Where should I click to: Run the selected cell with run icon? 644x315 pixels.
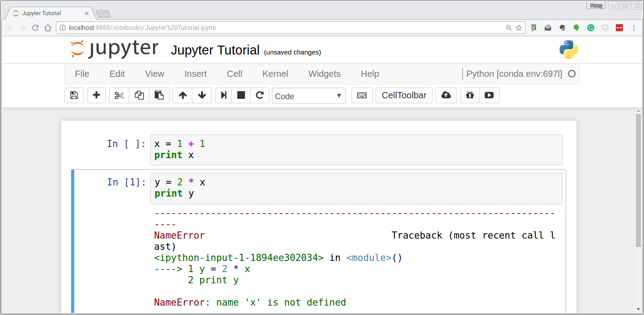223,95
